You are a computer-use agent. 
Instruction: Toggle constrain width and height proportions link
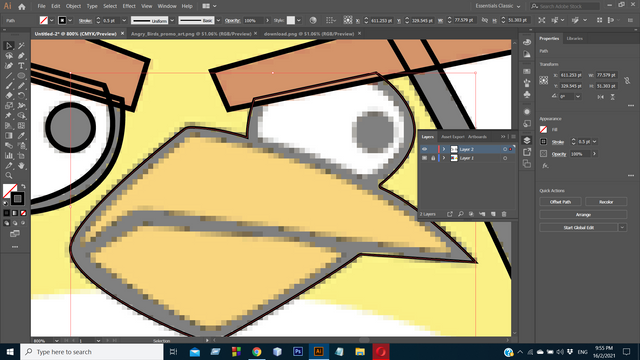click(627, 80)
